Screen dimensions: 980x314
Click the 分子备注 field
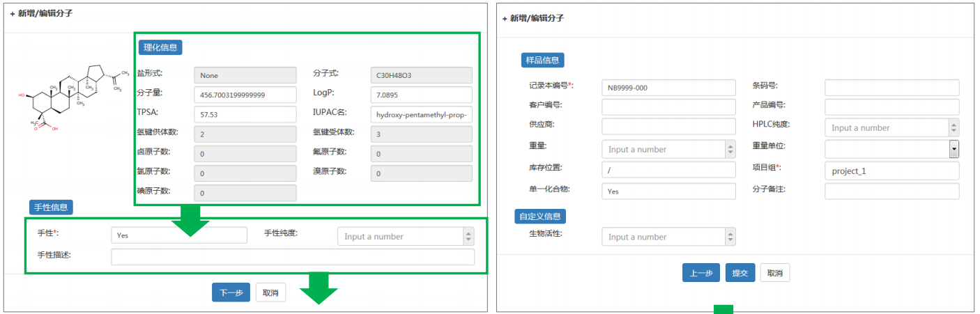pyautogui.click(x=892, y=191)
